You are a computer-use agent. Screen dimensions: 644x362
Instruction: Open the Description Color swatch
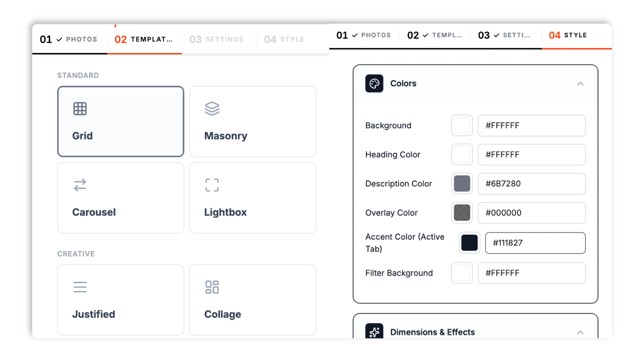pos(462,184)
